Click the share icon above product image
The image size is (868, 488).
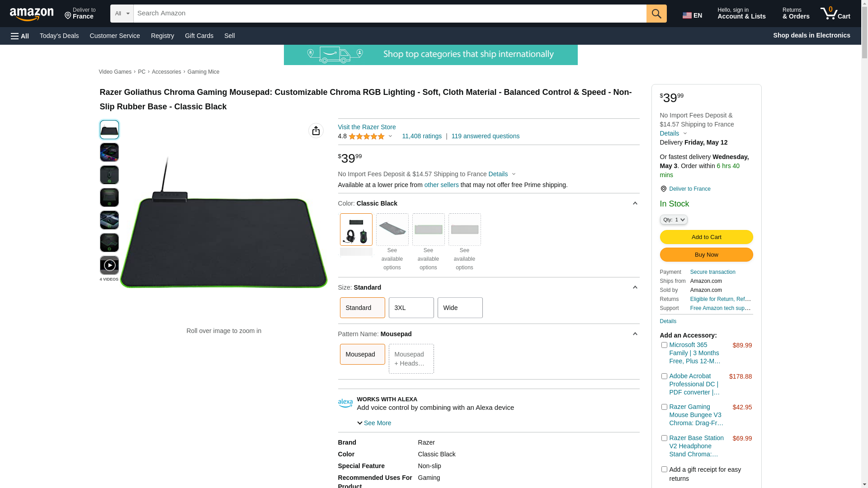coord(316,131)
